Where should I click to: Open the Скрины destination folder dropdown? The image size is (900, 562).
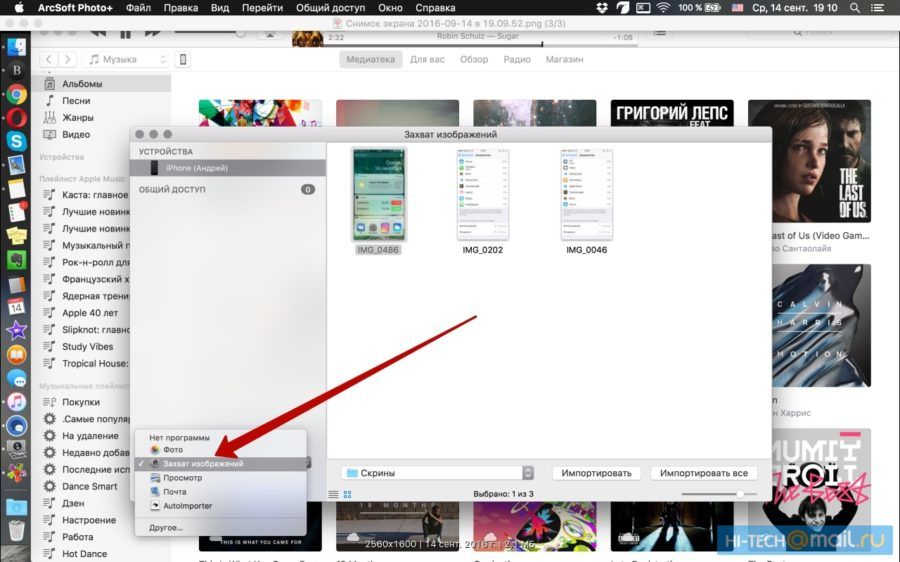pos(436,473)
